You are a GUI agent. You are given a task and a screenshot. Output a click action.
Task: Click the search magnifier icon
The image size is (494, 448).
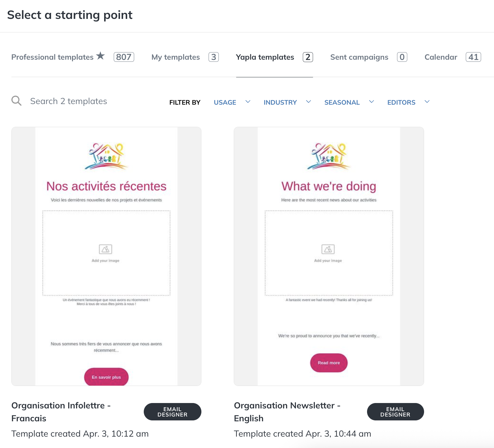point(17,101)
